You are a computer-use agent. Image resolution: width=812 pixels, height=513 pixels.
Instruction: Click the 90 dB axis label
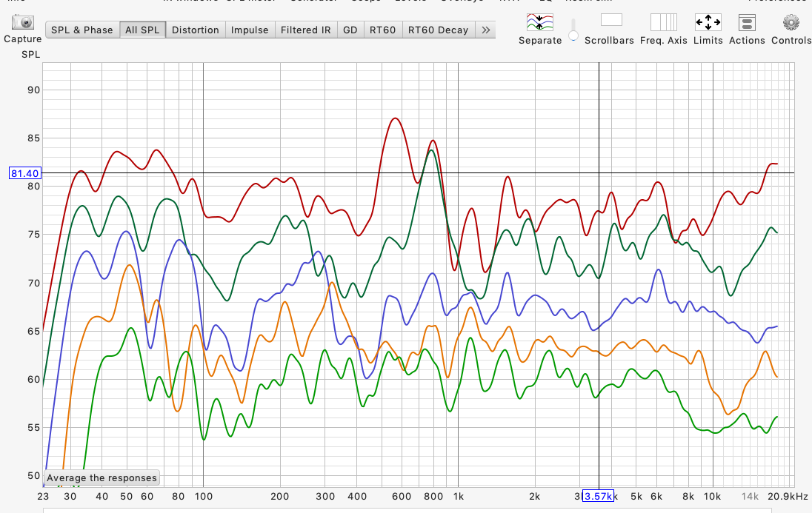tap(33, 90)
